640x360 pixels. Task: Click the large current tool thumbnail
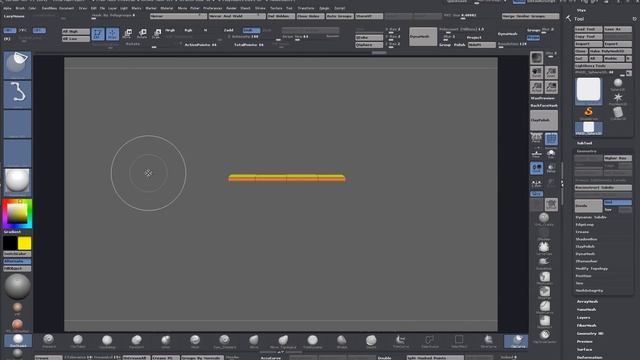[588, 90]
